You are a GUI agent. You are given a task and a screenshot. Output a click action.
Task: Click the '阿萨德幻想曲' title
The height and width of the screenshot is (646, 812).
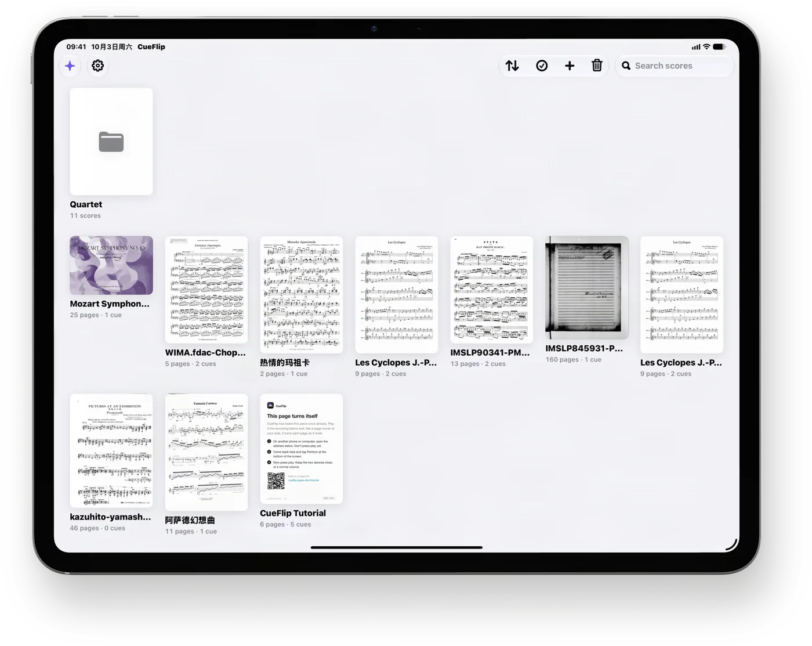pos(190,520)
